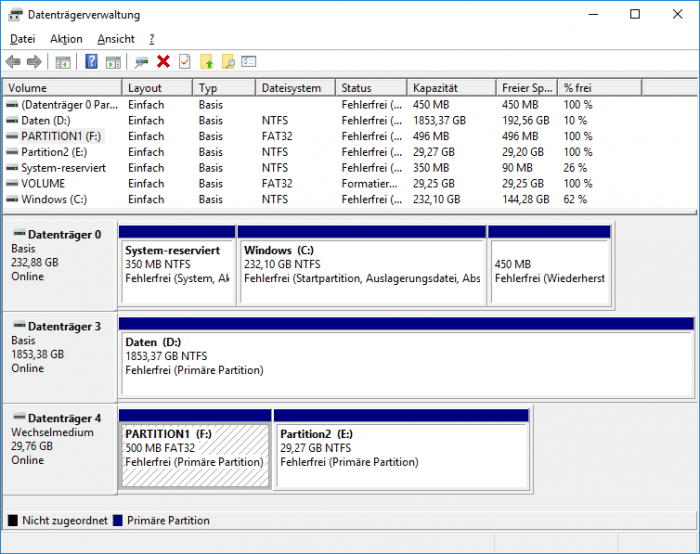Viewport: 700px width, 554px height.
Task: Click the Datenträger 3 disk label
Action: (59, 357)
